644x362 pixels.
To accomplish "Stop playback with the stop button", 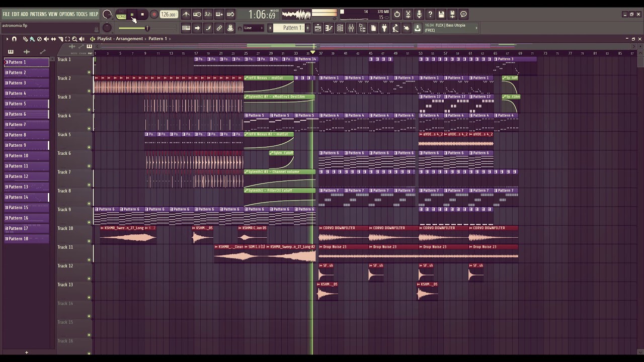I will [143, 15].
